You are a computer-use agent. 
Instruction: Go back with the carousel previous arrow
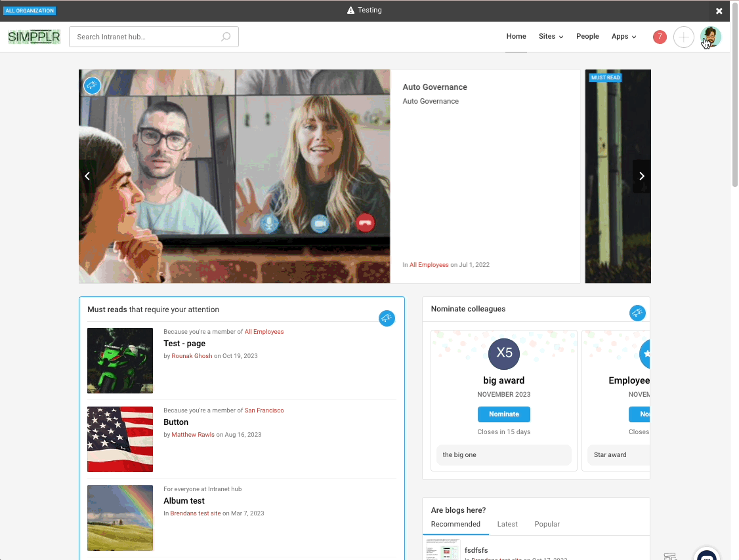tap(87, 176)
